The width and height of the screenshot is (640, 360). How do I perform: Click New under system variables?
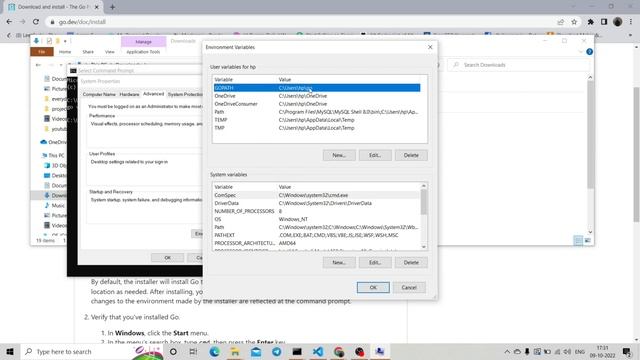pyautogui.click(x=339, y=262)
